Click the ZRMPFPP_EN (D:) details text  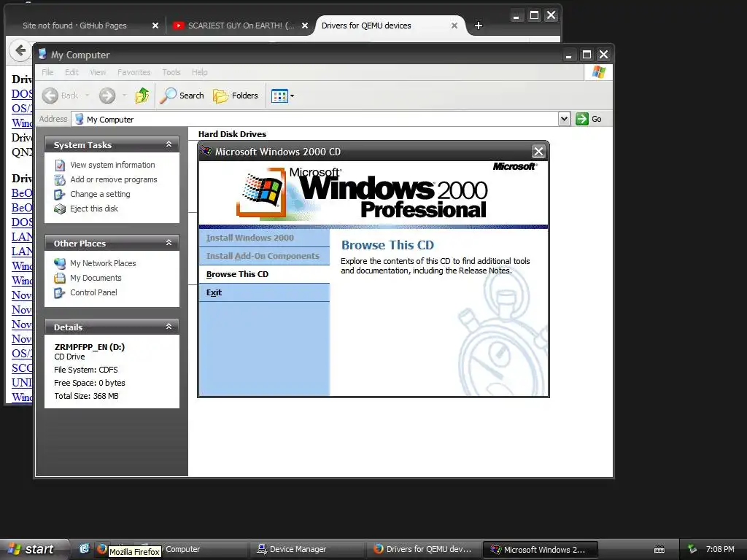click(x=90, y=346)
